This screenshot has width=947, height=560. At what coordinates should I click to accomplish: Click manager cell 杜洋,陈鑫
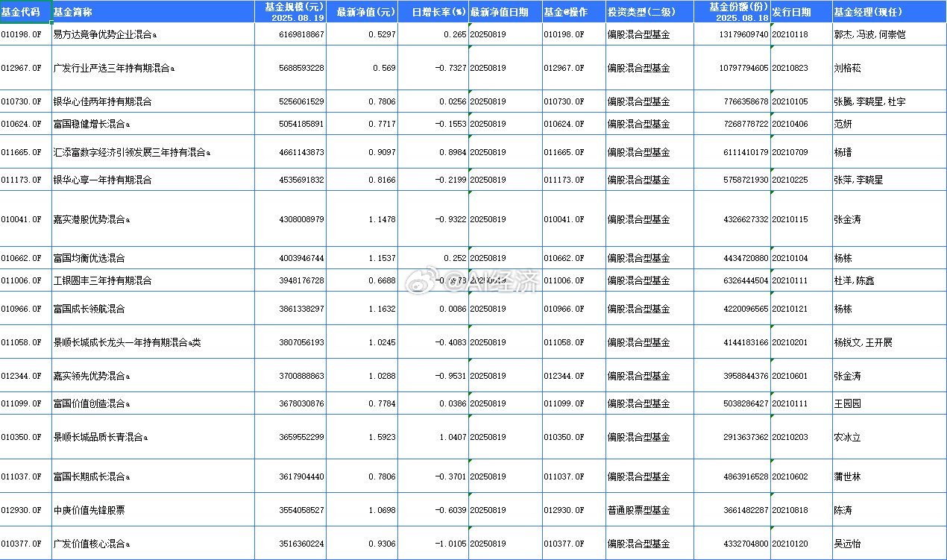(888, 280)
